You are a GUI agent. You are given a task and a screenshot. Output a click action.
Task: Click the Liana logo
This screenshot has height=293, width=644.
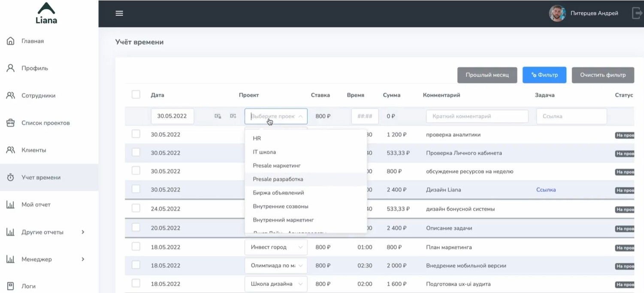[46, 13]
